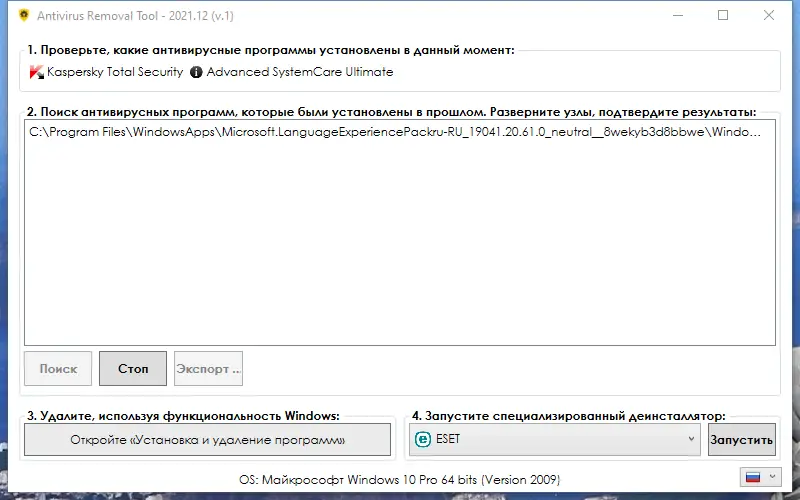Close the Antivirus Removal Tool window
This screenshot has width=800, height=500.
coord(769,15)
